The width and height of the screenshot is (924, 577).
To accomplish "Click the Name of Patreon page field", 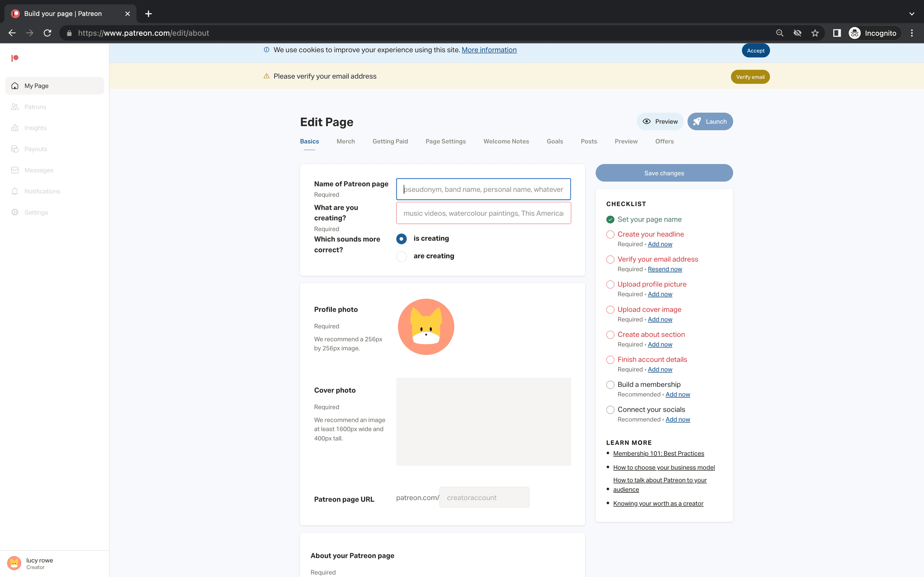I will tap(483, 189).
